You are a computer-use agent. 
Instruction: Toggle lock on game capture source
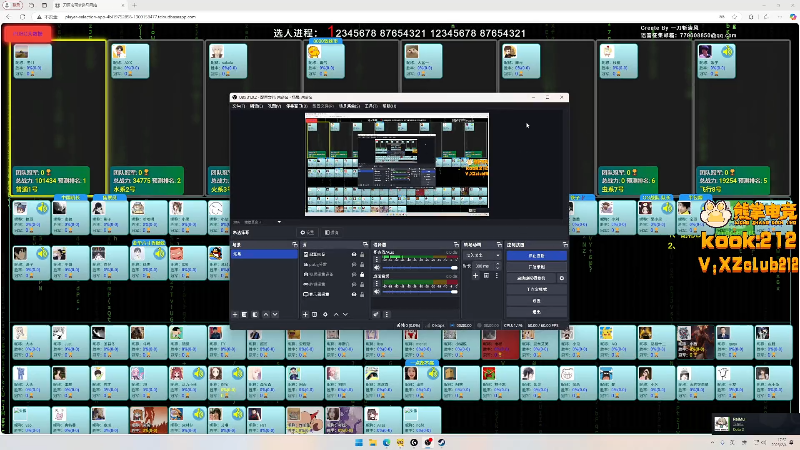pyautogui.click(x=362, y=284)
